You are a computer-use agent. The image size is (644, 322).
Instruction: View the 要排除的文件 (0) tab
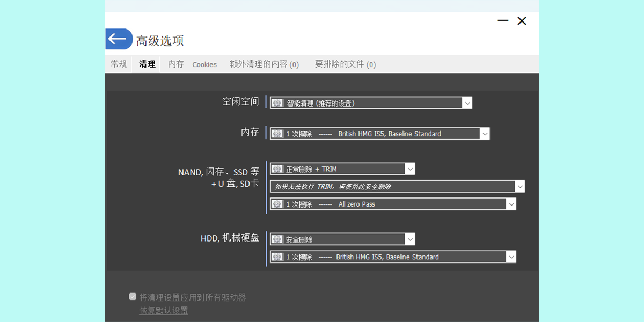point(345,64)
